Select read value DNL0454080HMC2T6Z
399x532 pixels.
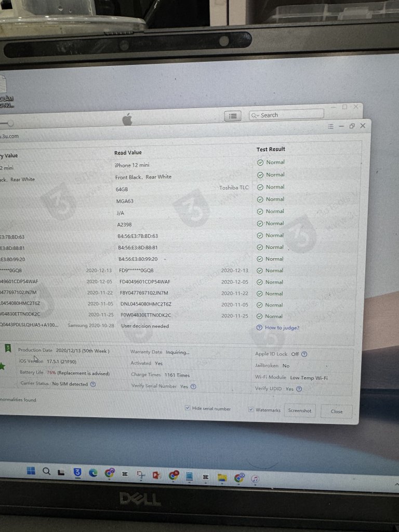[146, 304]
